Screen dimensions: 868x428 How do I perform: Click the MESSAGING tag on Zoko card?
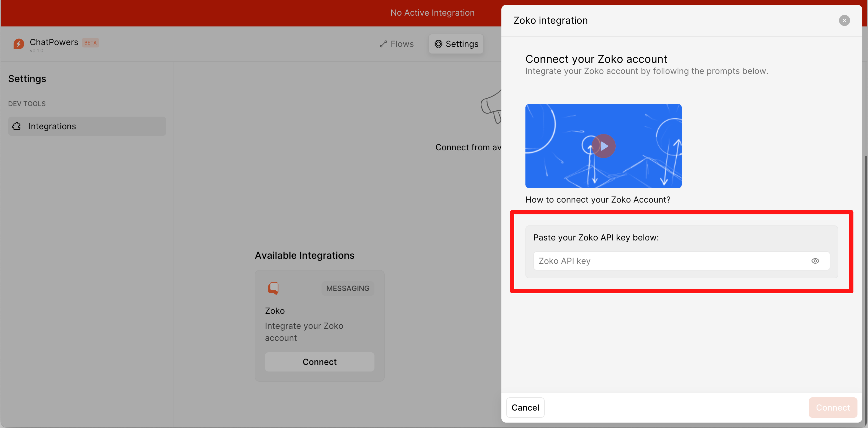(x=348, y=289)
